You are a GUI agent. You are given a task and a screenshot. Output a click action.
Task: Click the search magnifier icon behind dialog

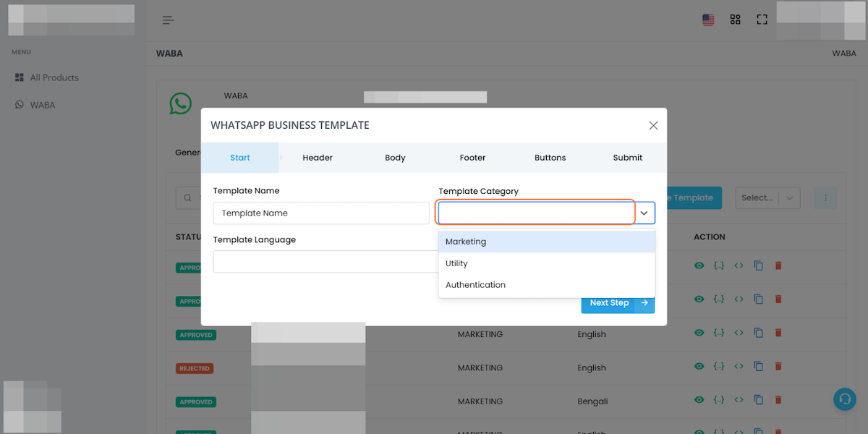click(x=188, y=197)
